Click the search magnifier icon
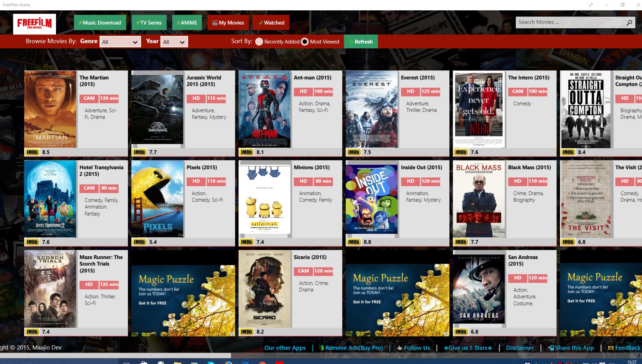This screenshot has height=364, width=642. click(629, 22)
